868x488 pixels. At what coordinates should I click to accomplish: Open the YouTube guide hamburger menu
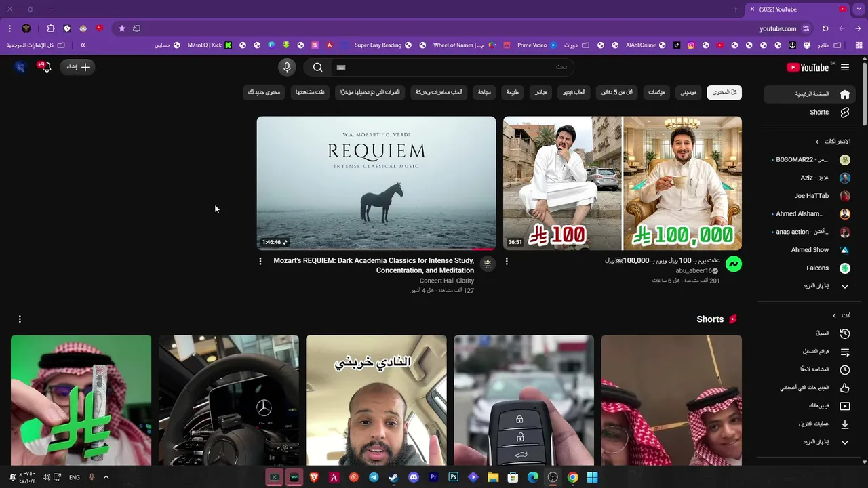(x=845, y=67)
